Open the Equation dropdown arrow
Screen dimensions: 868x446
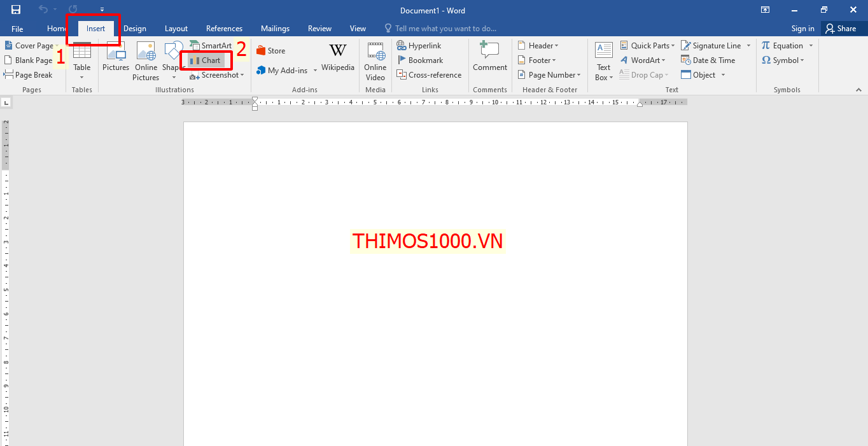point(811,46)
